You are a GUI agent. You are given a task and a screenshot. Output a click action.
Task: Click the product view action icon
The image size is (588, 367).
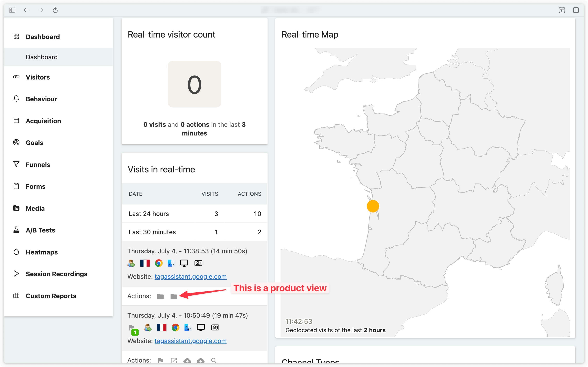pyautogui.click(x=174, y=296)
